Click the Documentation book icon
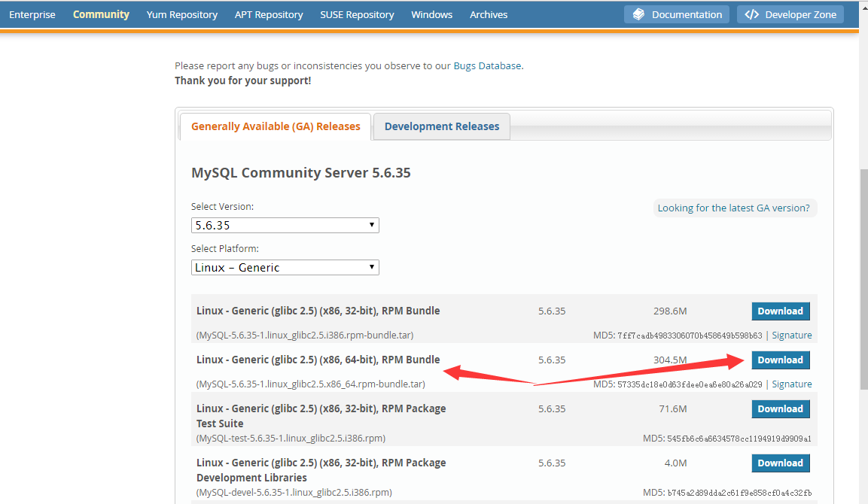Viewport: 868px width, 504px height. [x=639, y=14]
